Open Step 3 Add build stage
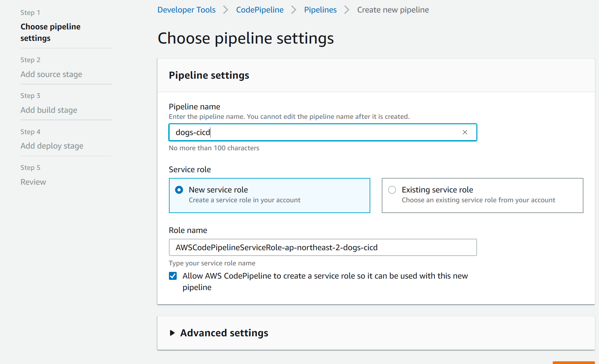This screenshot has width=599, height=364. click(x=49, y=110)
